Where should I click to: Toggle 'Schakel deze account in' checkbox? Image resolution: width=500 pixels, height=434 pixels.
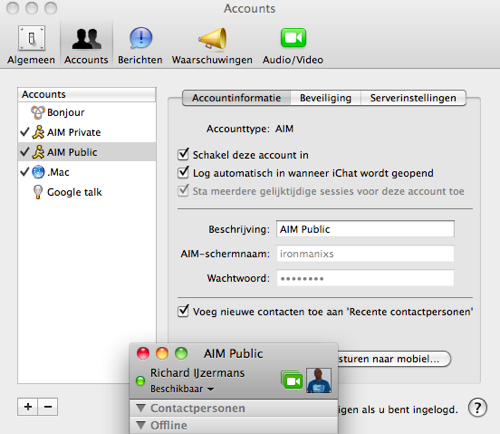tap(183, 154)
